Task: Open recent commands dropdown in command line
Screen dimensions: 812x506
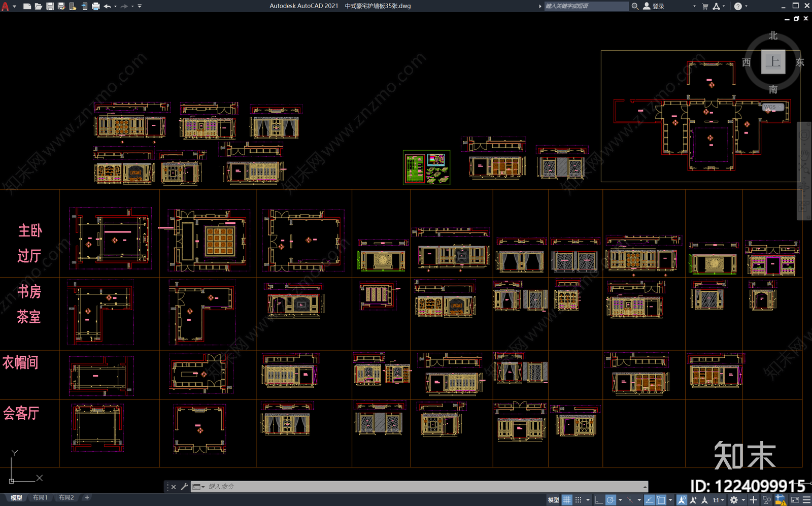Action: tap(198, 487)
